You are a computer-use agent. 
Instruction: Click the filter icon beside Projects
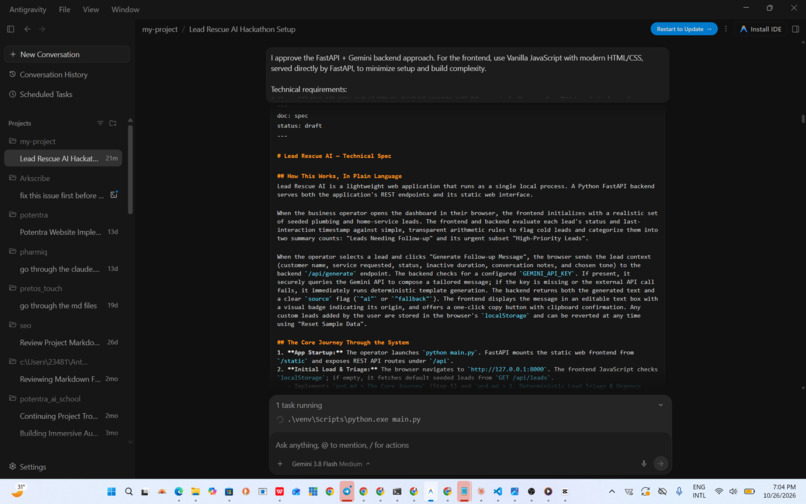[x=100, y=123]
